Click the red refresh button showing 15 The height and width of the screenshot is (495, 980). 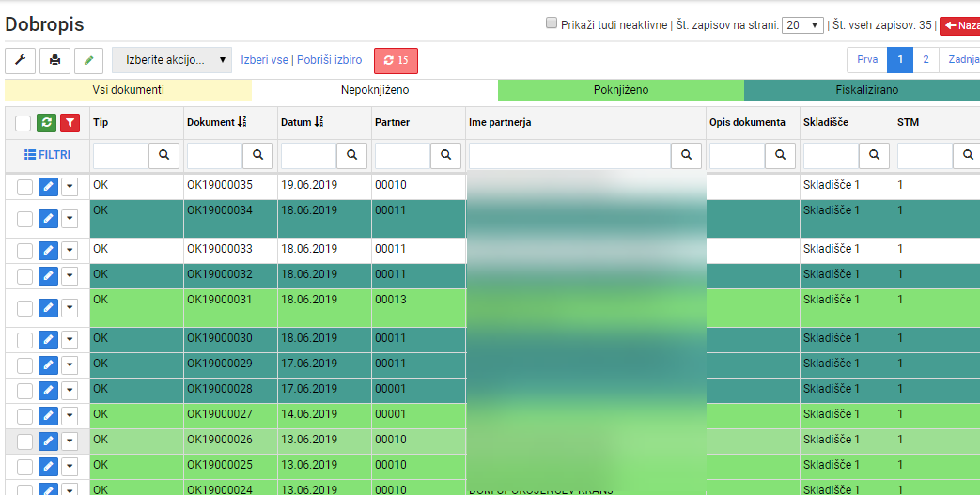(x=396, y=61)
